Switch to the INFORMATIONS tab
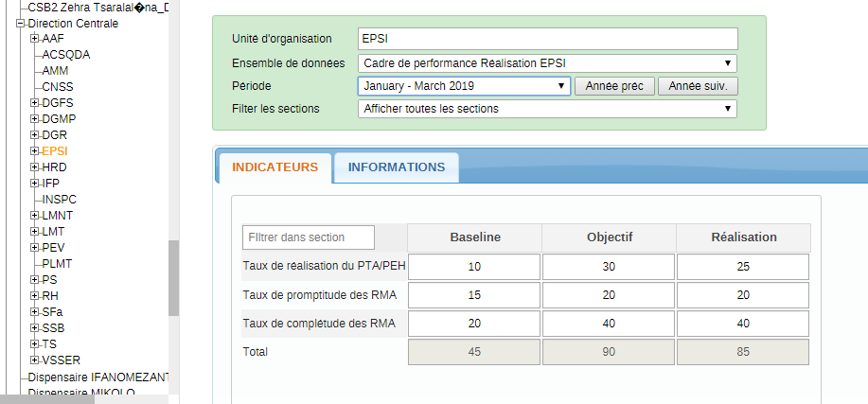868x404 pixels. click(396, 167)
